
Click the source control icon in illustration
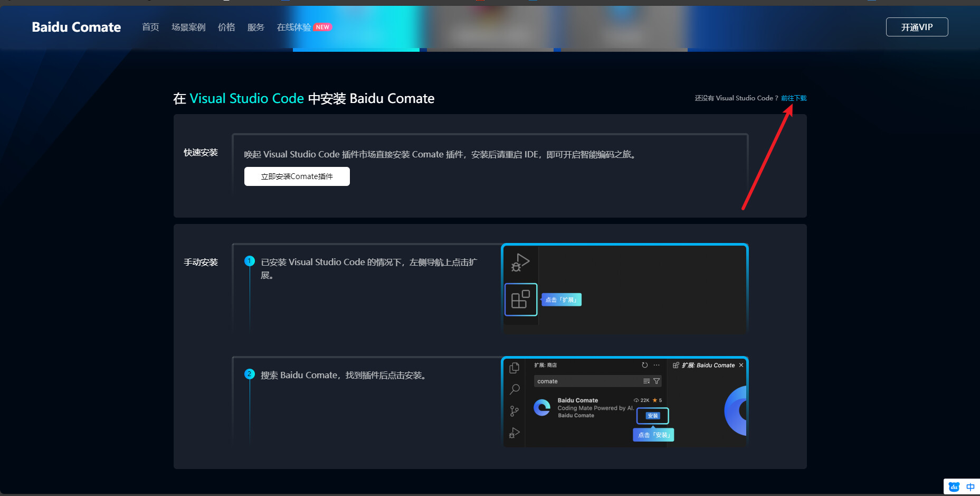(515, 411)
